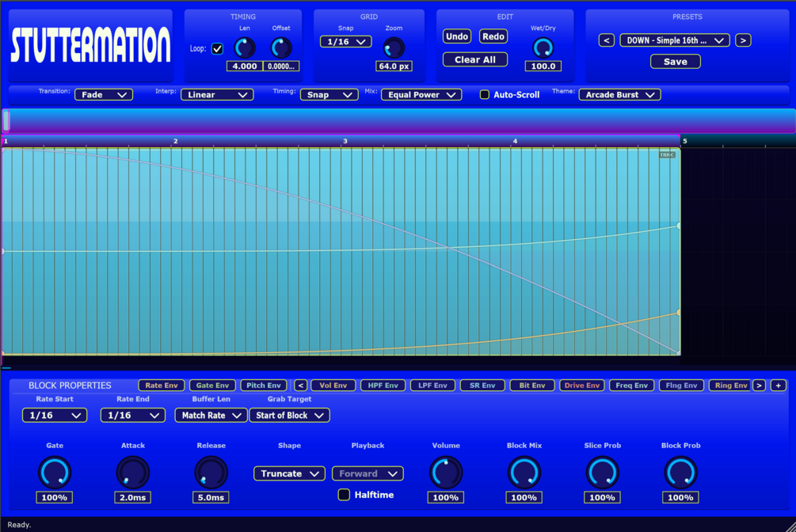Add a new envelope with plus button
796x532 pixels.
point(779,386)
